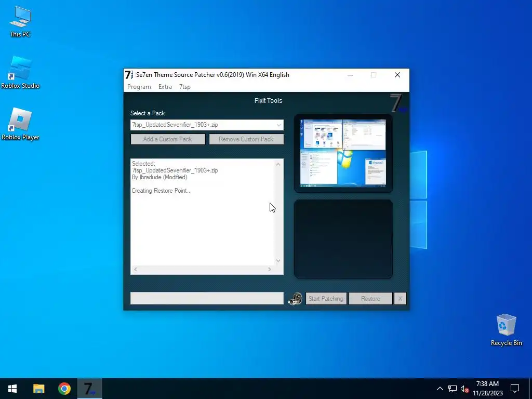Click the 7tsp logo in title bar
The image size is (532, 399).
pyautogui.click(x=129, y=75)
